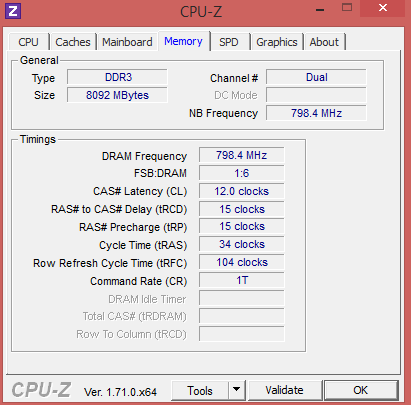This screenshot has width=411, height=405.
Task: Go to the SPD tab
Action: [x=229, y=42]
